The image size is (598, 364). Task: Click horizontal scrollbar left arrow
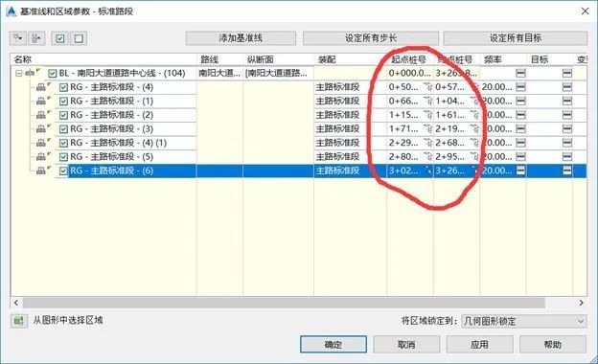click(16, 303)
